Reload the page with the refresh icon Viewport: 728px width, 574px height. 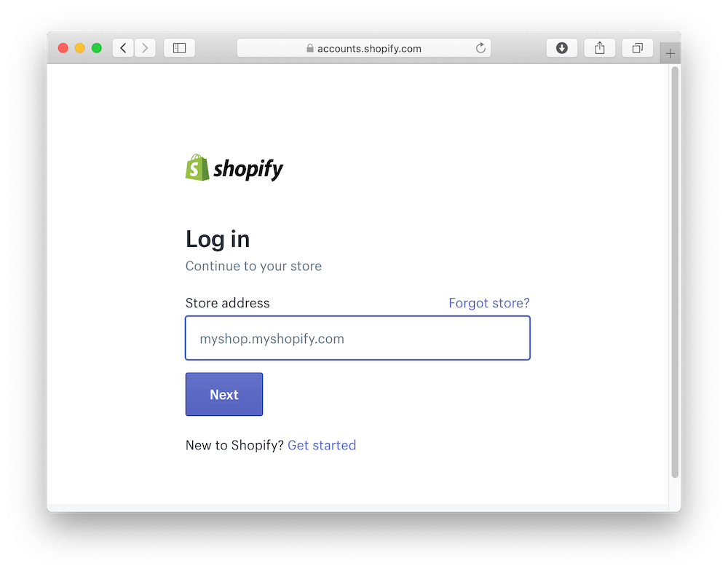(480, 48)
